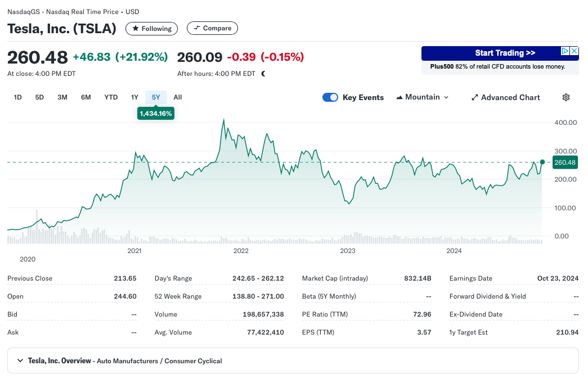The width and height of the screenshot is (588, 379).
Task: Select the 6M time range
Action: pos(86,97)
